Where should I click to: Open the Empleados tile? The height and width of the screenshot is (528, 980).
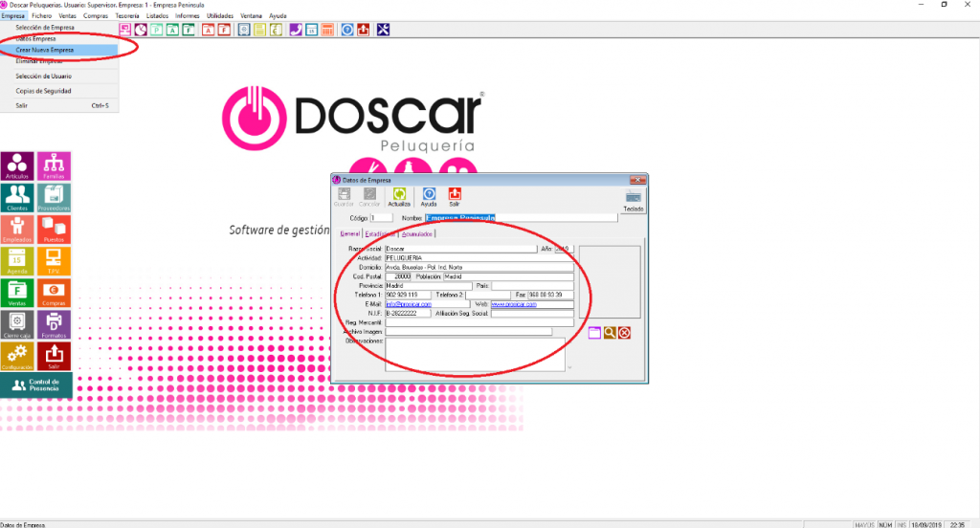coord(17,230)
